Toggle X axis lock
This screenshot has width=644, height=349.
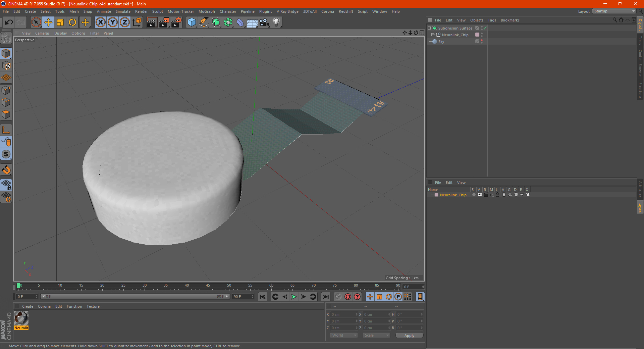pyautogui.click(x=100, y=22)
